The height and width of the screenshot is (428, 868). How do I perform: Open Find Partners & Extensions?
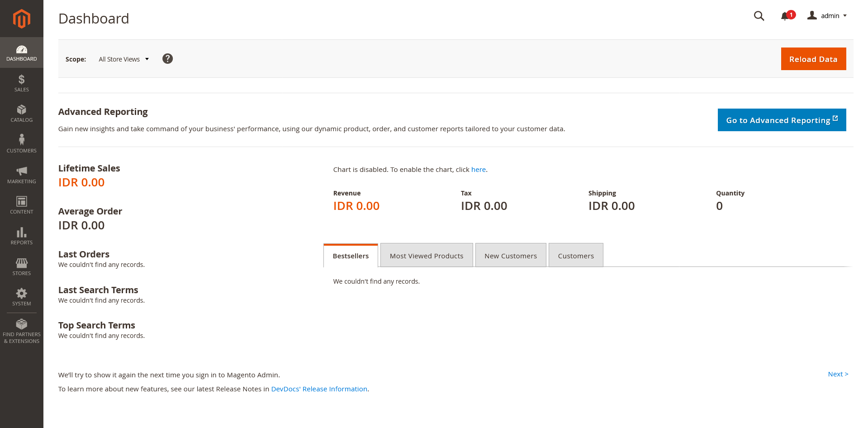(22, 332)
